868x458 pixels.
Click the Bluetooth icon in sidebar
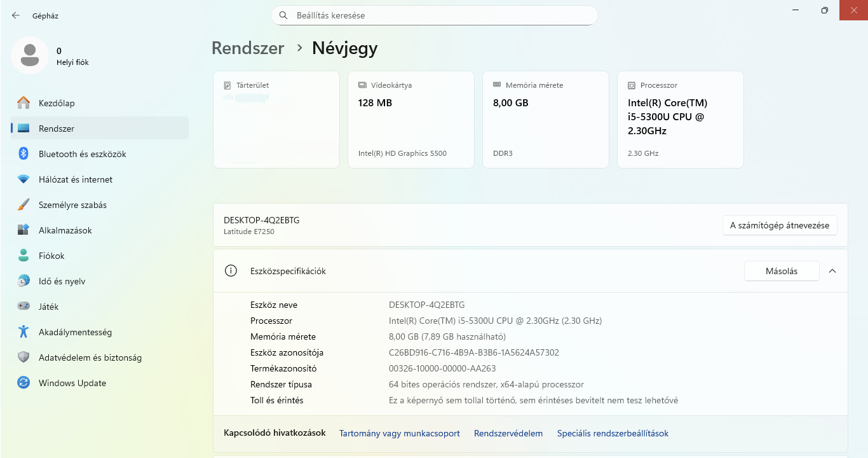(x=24, y=154)
